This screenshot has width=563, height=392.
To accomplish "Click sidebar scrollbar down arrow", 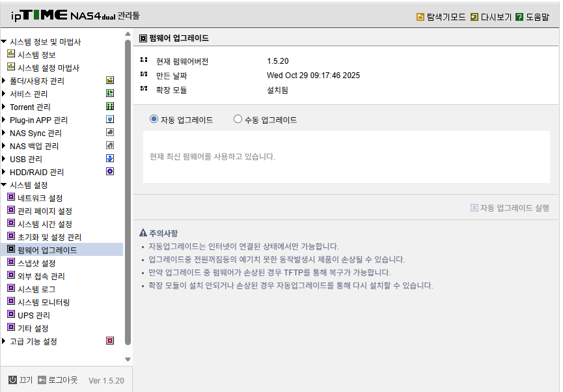I will [128, 359].
